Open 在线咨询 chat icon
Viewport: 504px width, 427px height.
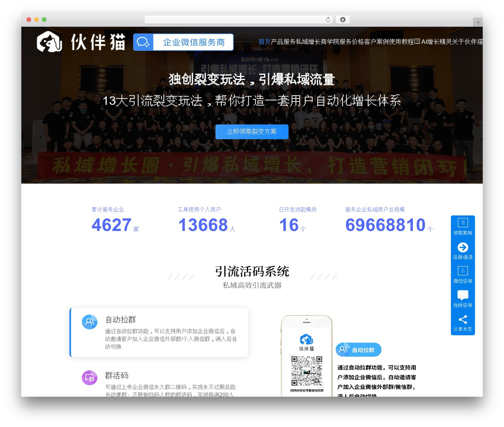[x=463, y=295]
